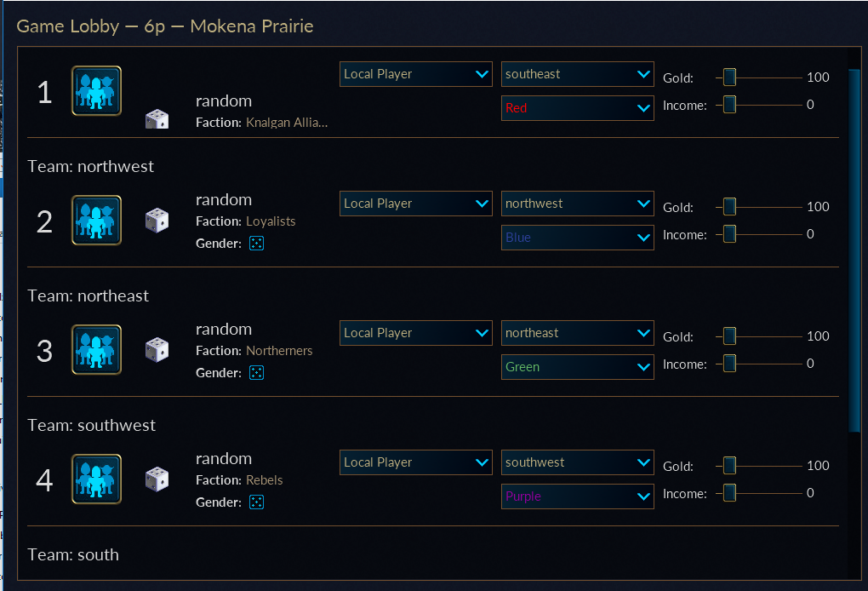Viewport: 868px width, 591px height.
Task: Open player 1 Local Player dropdown
Action: point(416,74)
